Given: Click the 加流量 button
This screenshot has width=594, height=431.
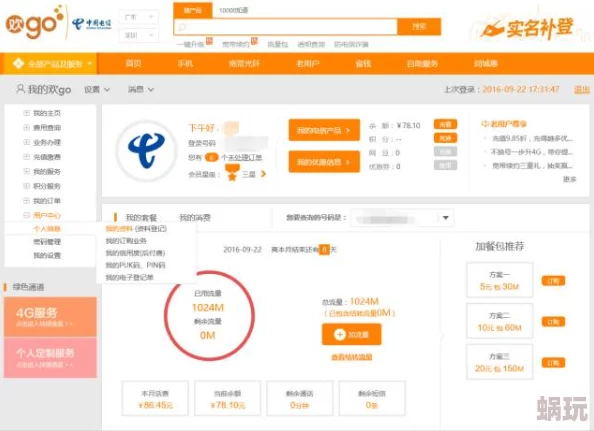Looking at the screenshot, I should 352,334.
